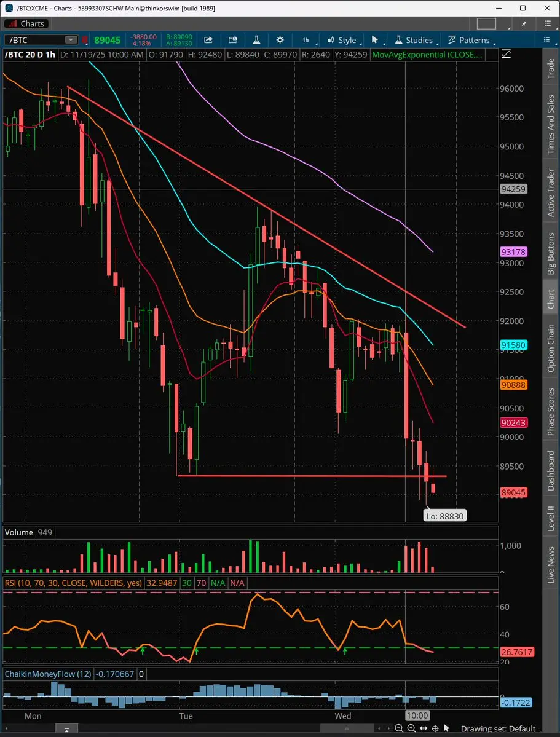Click the RSI 26.7617 value label
The width and height of the screenshot is (560, 737).
516,652
